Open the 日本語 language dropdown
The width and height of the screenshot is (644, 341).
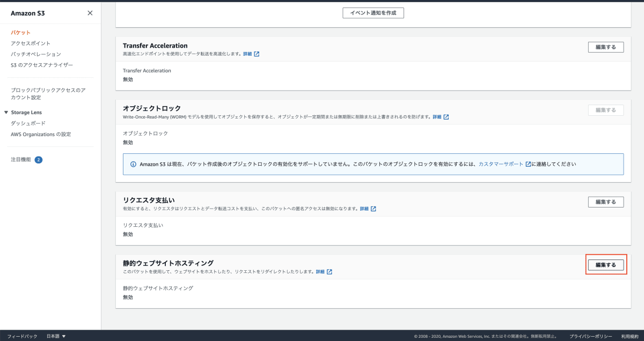point(56,336)
